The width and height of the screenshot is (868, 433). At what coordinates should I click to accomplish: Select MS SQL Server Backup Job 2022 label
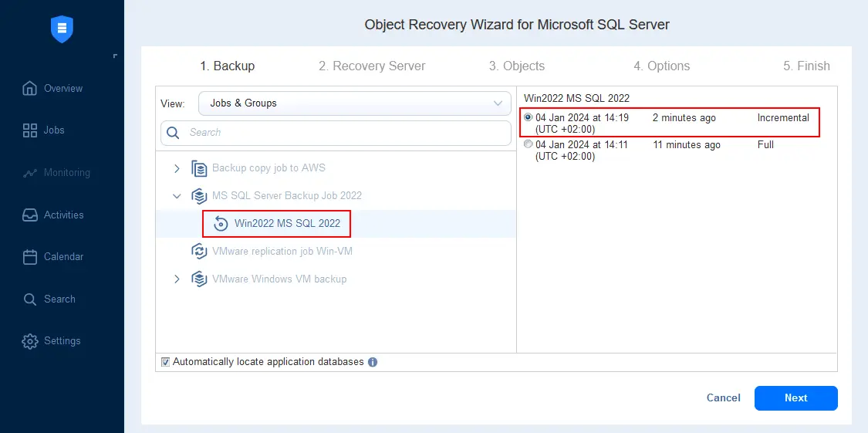tap(287, 196)
